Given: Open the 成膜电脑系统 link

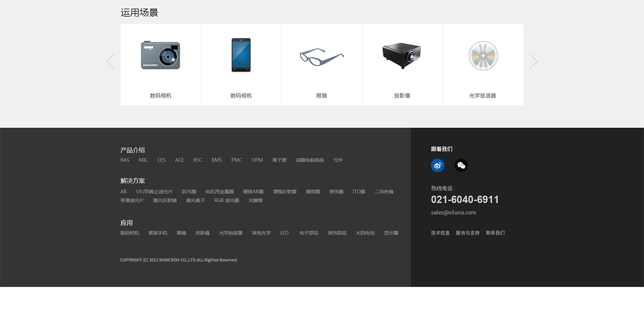Looking at the screenshot, I should pyautogui.click(x=310, y=160).
